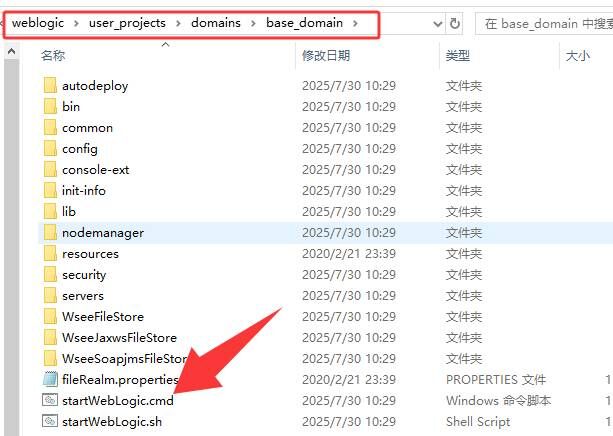The width and height of the screenshot is (613, 436).
Task: Click the fileRealm.properties file icon
Action: 50,379
